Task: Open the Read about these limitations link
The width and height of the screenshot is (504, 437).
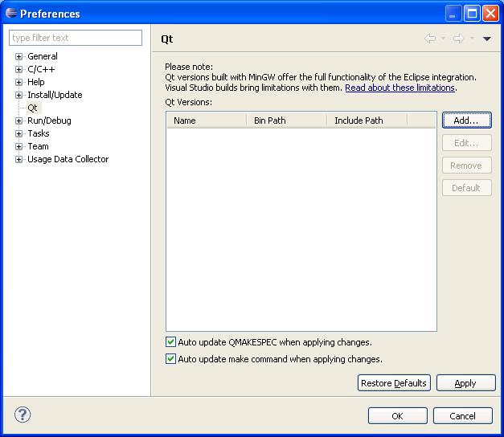Action: tap(400, 88)
